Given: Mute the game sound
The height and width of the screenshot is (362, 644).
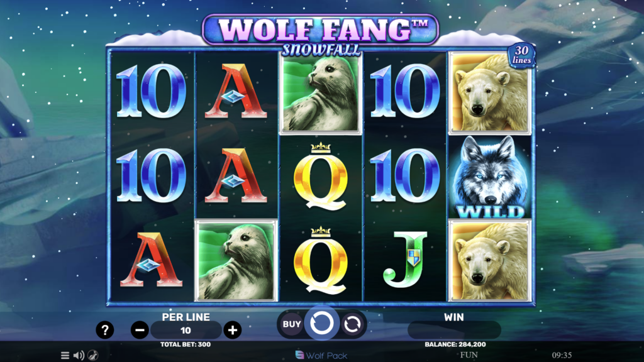Looking at the screenshot, I should pyautogui.click(x=79, y=356).
